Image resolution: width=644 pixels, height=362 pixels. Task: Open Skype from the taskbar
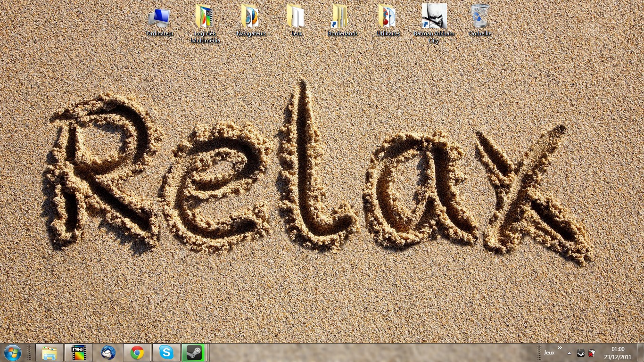pos(166,353)
